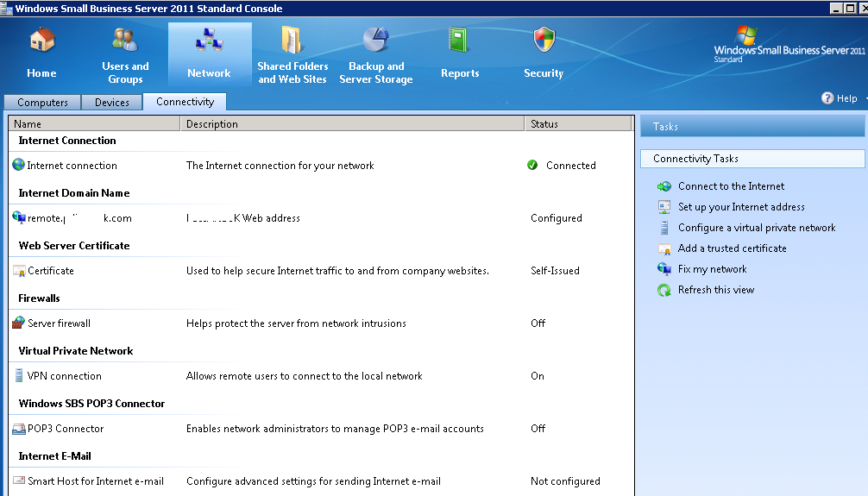Click Connect to the Internet task link

pos(732,186)
